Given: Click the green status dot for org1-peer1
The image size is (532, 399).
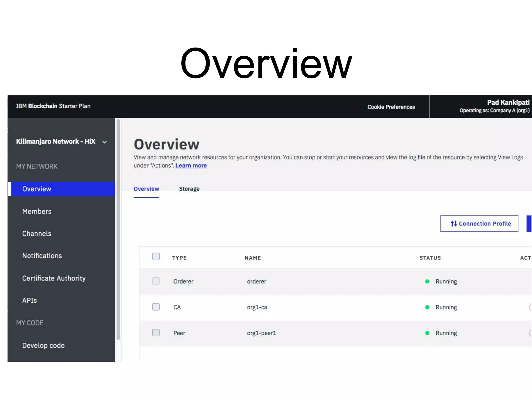Looking at the screenshot, I should (x=427, y=333).
